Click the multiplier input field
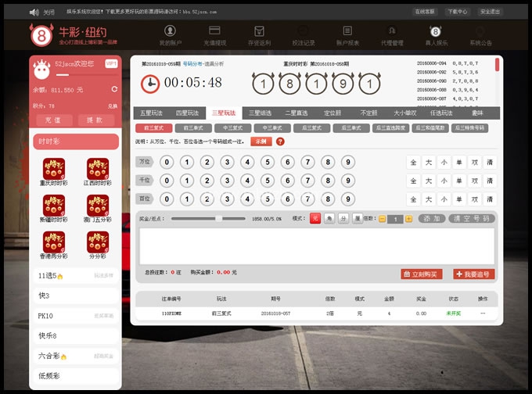The width and height of the screenshot is (532, 394). [x=396, y=220]
